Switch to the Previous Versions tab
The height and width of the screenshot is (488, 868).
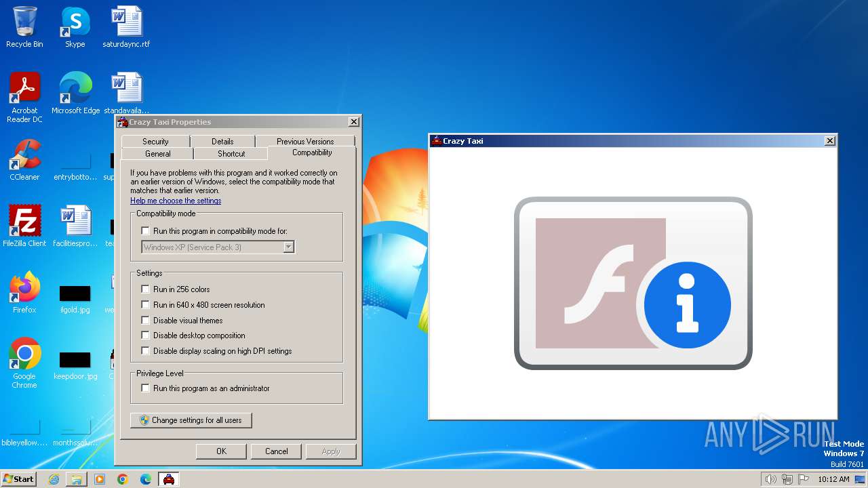305,141
